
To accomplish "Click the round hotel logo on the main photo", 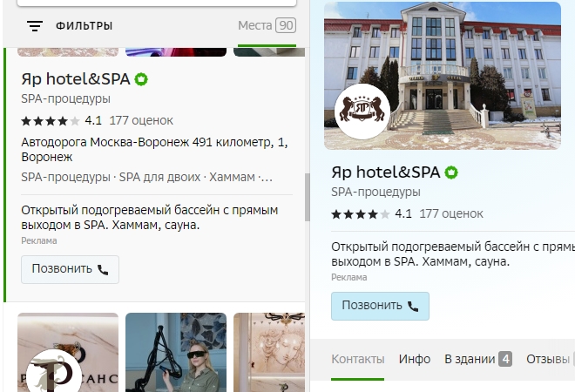I will click(362, 112).
